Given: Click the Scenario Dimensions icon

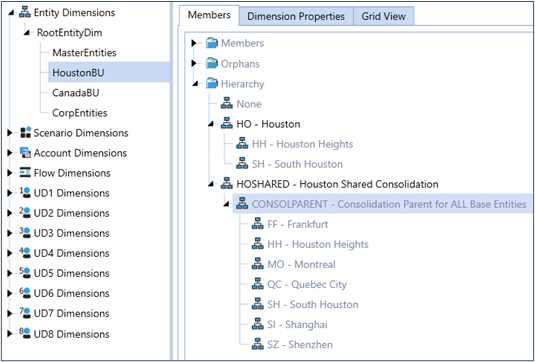Looking at the screenshot, I should pos(26,132).
